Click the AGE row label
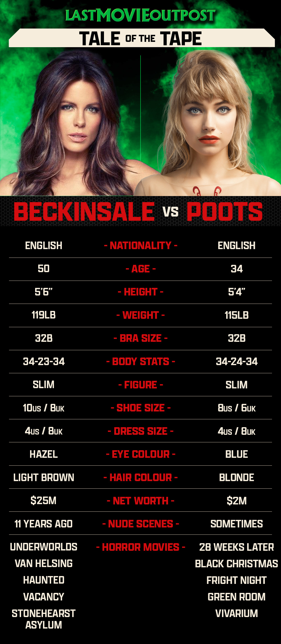 [x=140, y=269]
